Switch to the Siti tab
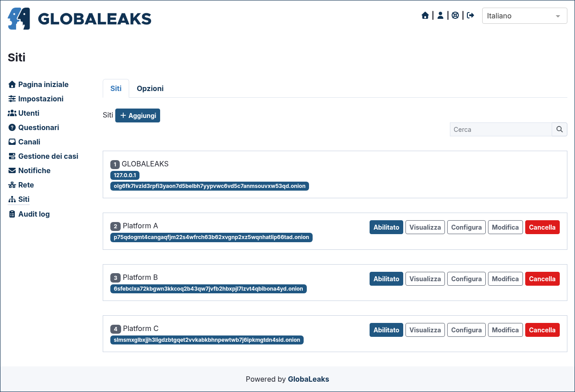This screenshot has width=575, height=392. 116,88
